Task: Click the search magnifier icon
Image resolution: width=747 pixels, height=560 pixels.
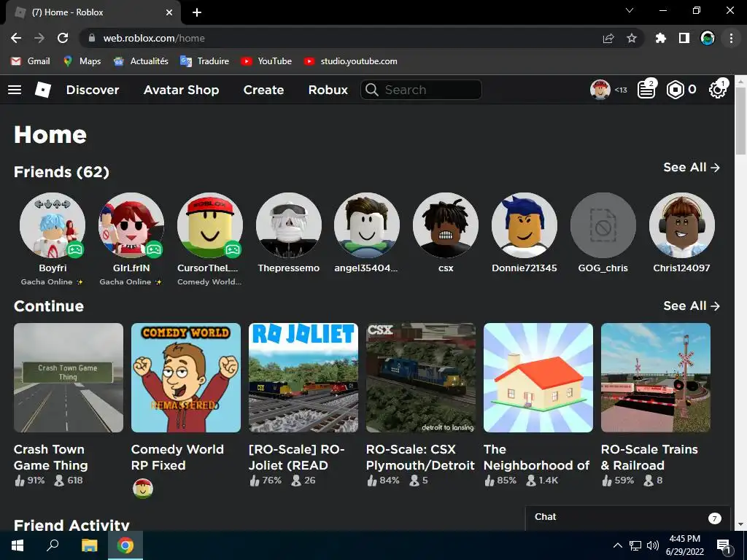Action: 372,90
